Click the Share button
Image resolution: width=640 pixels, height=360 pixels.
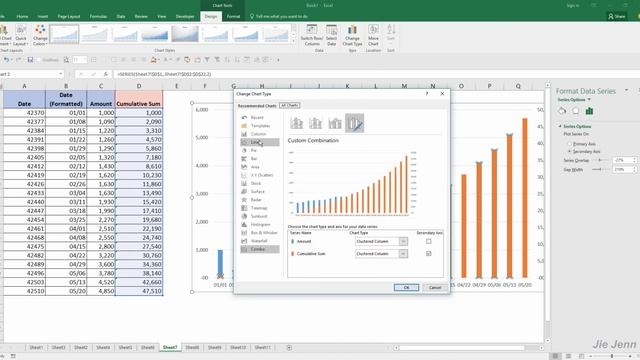pos(617,16)
